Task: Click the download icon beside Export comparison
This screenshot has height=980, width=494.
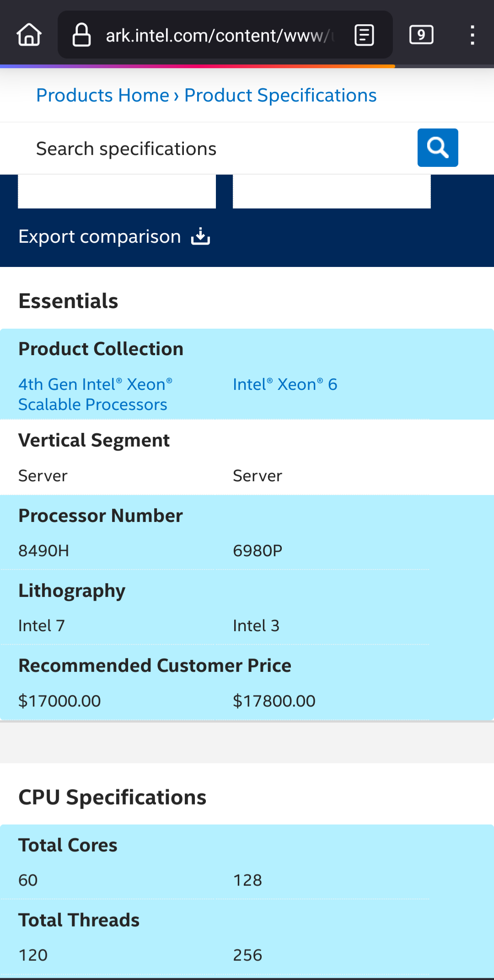Action: click(200, 237)
